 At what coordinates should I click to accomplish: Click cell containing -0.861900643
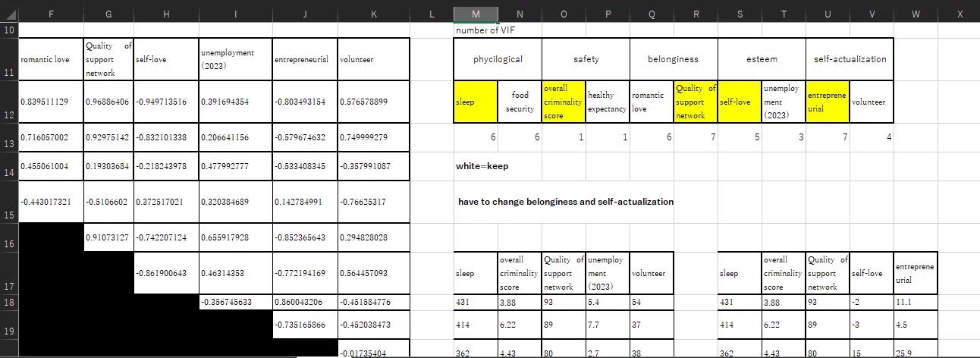coord(165,274)
